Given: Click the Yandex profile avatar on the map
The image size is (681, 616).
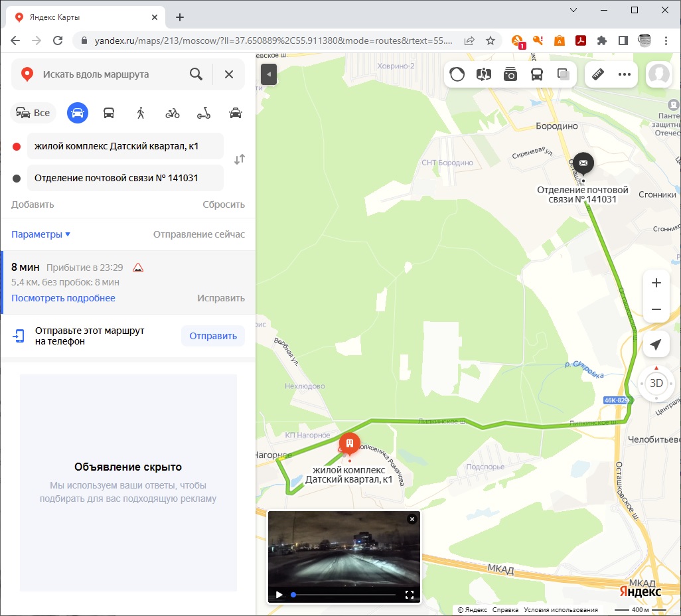Looking at the screenshot, I should 659,75.
